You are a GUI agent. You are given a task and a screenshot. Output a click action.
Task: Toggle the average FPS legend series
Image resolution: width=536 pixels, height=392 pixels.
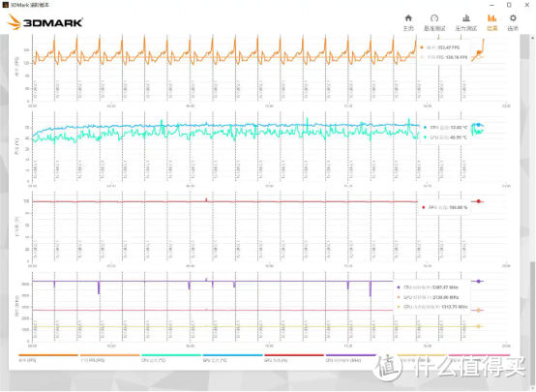109,358
